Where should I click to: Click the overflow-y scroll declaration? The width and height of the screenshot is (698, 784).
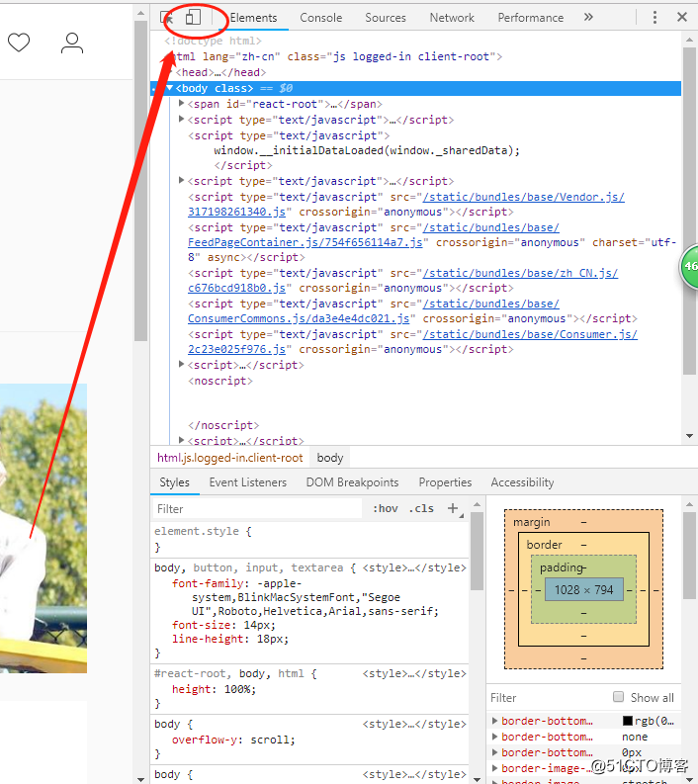(233, 740)
